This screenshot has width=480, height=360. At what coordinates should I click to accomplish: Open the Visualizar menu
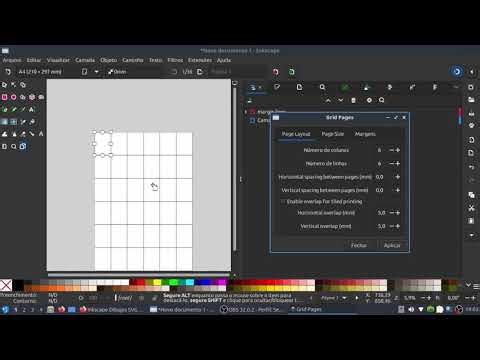click(x=58, y=60)
